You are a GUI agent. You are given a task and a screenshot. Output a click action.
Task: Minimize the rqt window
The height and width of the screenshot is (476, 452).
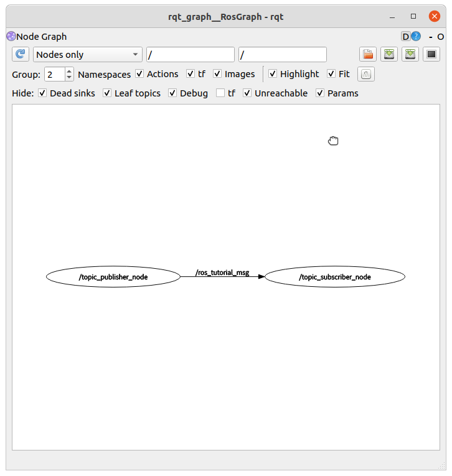392,17
